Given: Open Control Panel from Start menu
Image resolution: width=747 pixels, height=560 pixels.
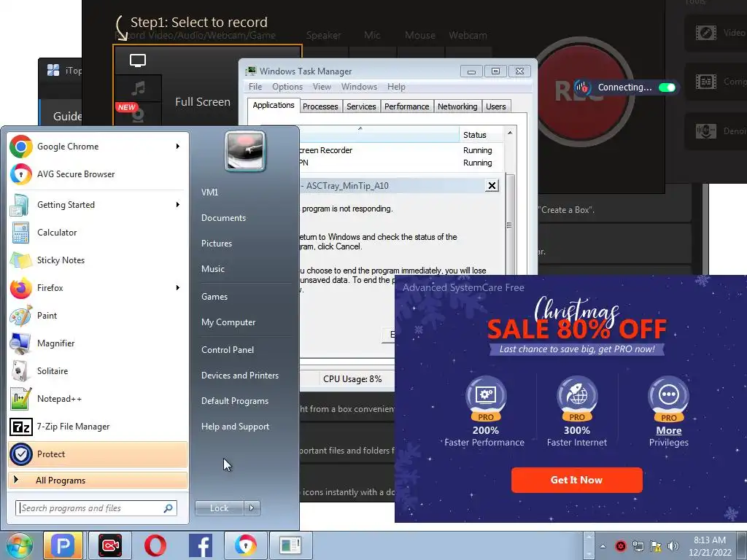Looking at the screenshot, I should coord(228,350).
